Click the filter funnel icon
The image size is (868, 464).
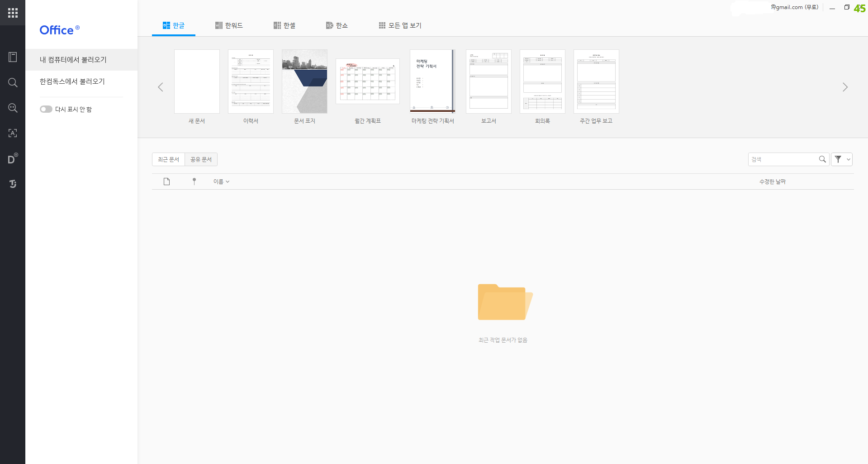pyautogui.click(x=838, y=159)
